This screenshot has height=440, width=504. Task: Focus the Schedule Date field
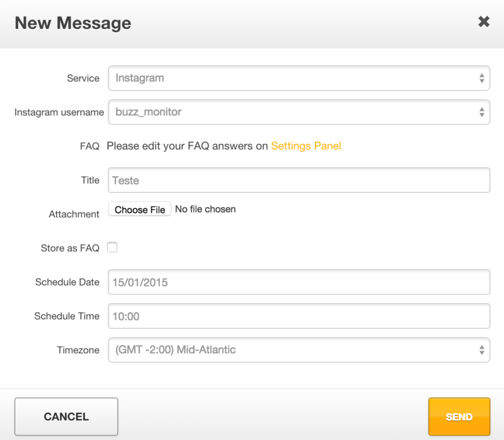pos(299,282)
